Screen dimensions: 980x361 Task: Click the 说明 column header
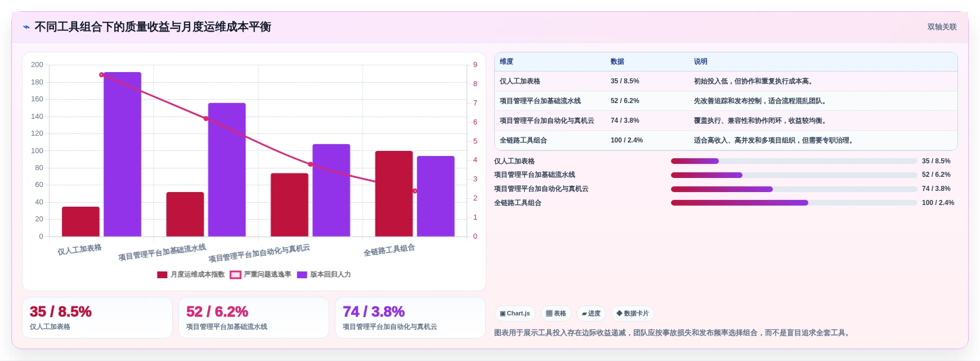click(x=701, y=62)
